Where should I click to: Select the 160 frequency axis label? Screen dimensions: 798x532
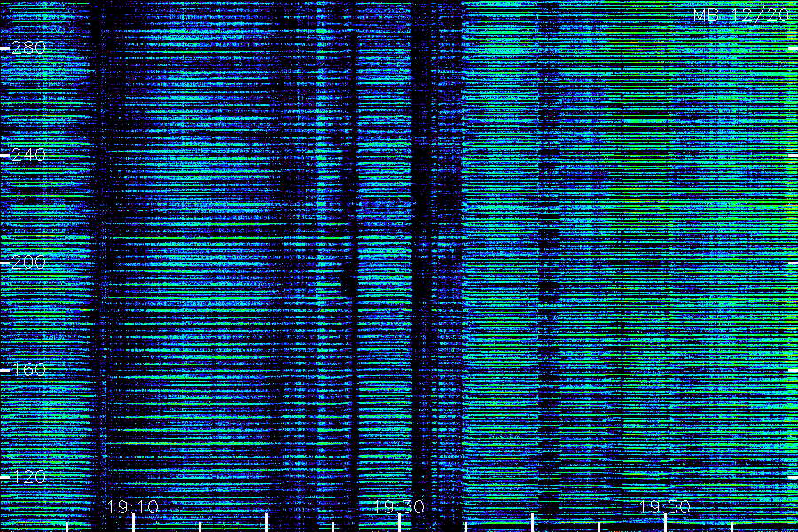(x=28, y=370)
